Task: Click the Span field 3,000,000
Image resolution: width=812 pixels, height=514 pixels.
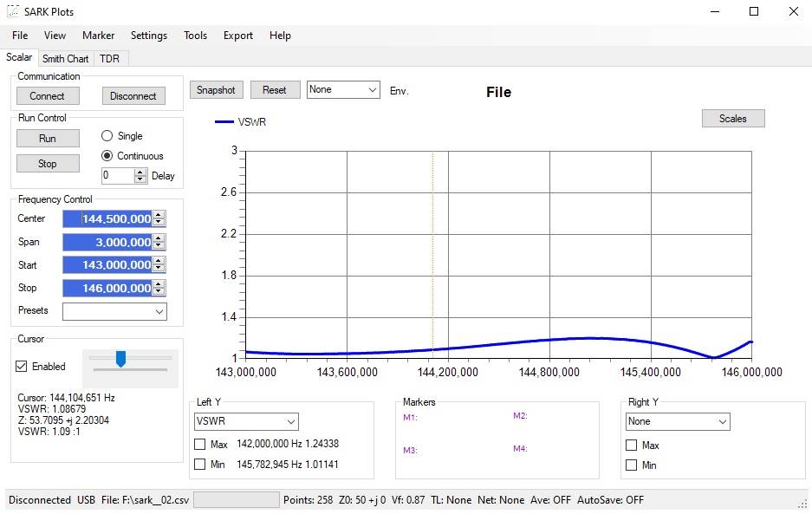Action: 107,242
